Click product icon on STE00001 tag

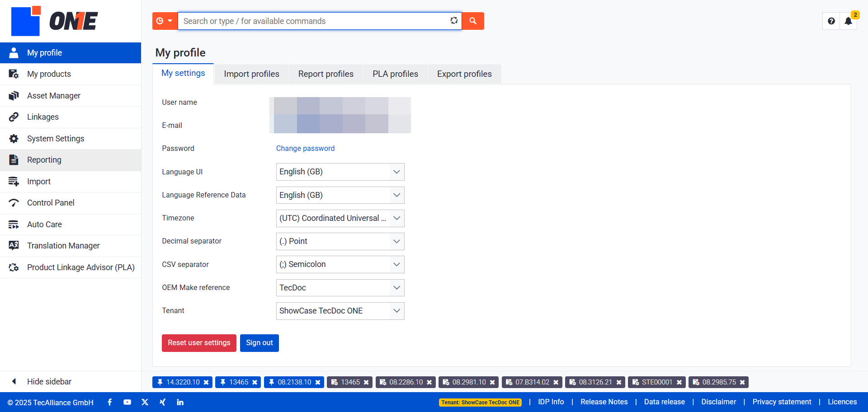(636, 382)
